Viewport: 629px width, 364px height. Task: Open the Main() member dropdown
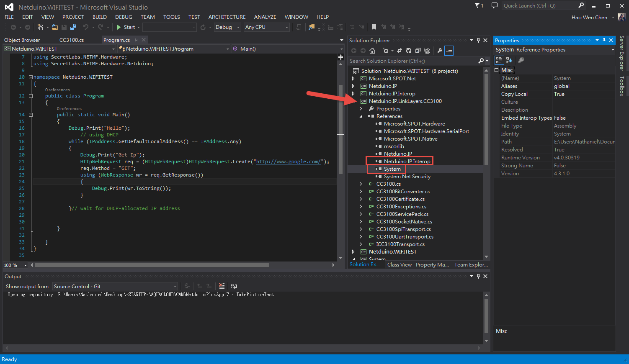341,49
